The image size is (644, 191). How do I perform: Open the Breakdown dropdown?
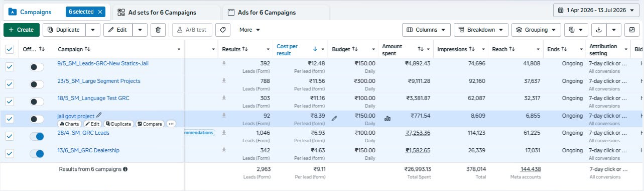(x=481, y=30)
